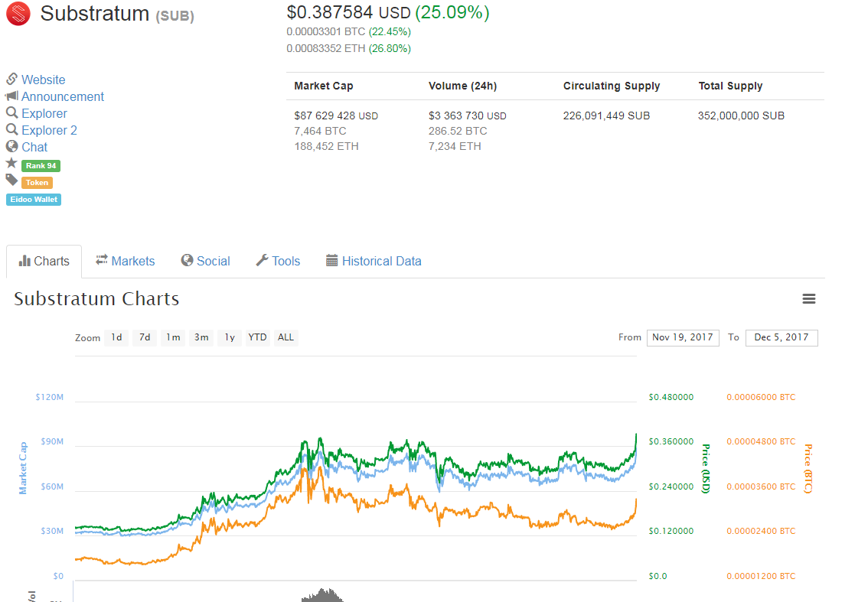
Task: Click the globe icon on Social tab
Action: pyautogui.click(x=187, y=260)
